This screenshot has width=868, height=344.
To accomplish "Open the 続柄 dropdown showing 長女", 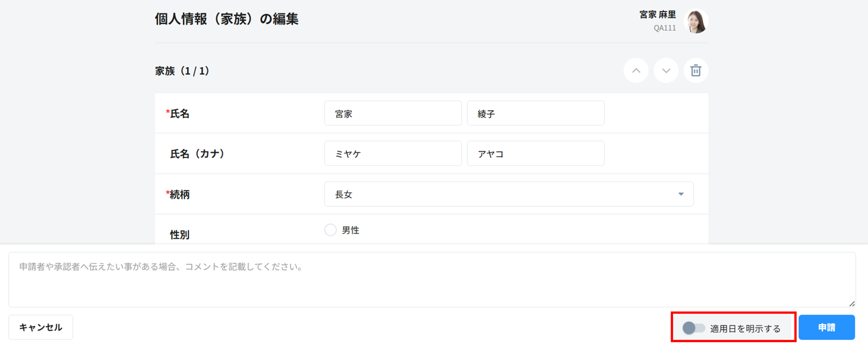I will [508, 194].
